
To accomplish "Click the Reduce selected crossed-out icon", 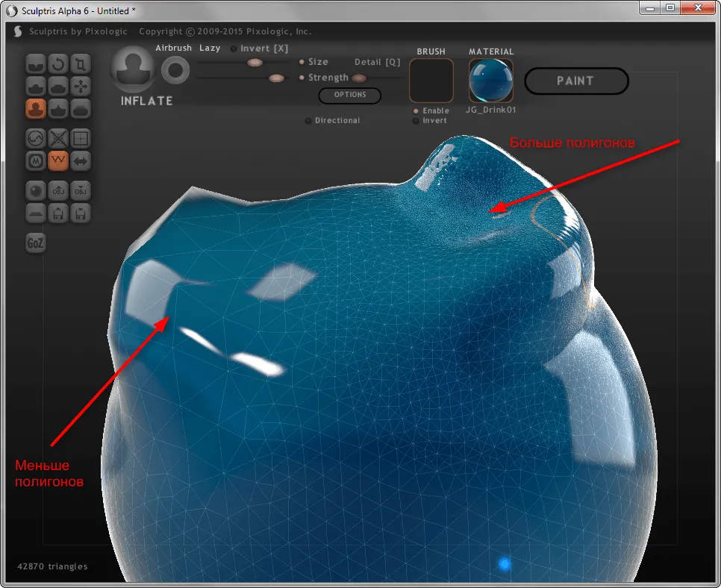I will 58,138.
